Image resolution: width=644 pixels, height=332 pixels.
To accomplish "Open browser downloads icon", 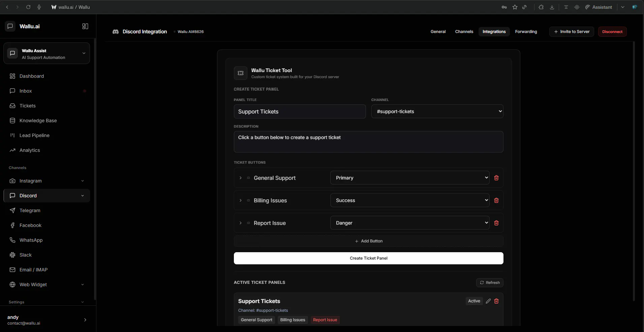I will (x=552, y=7).
